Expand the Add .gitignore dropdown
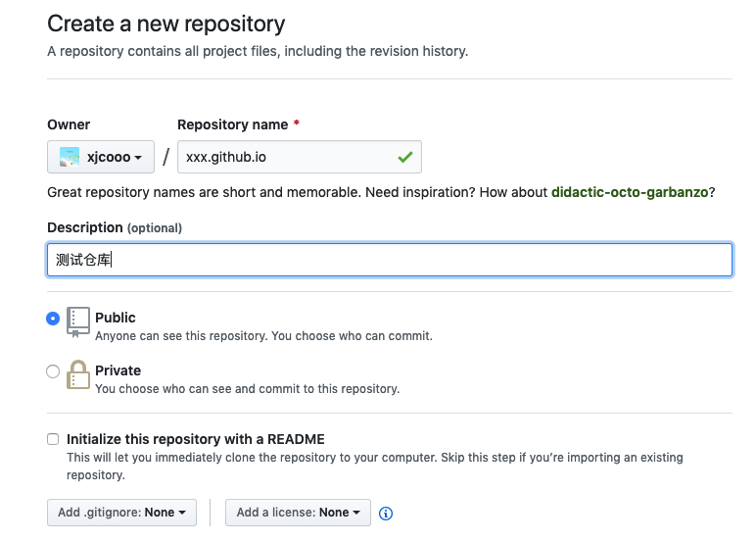The width and height of the screenshot is (756, 541). pyautogui.click(x=122, y=512)
